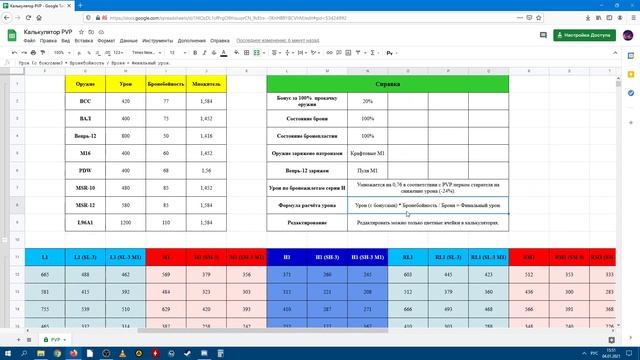Viewport: 640px width, 360px height.
Task: Apply italic formatting
Action: click(x=204, y=53)
